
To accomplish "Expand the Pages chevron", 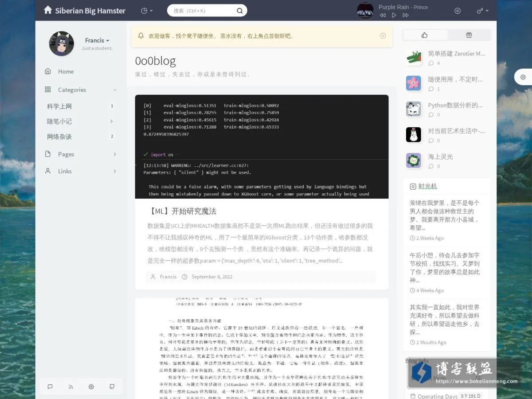I will pos(115,154).
